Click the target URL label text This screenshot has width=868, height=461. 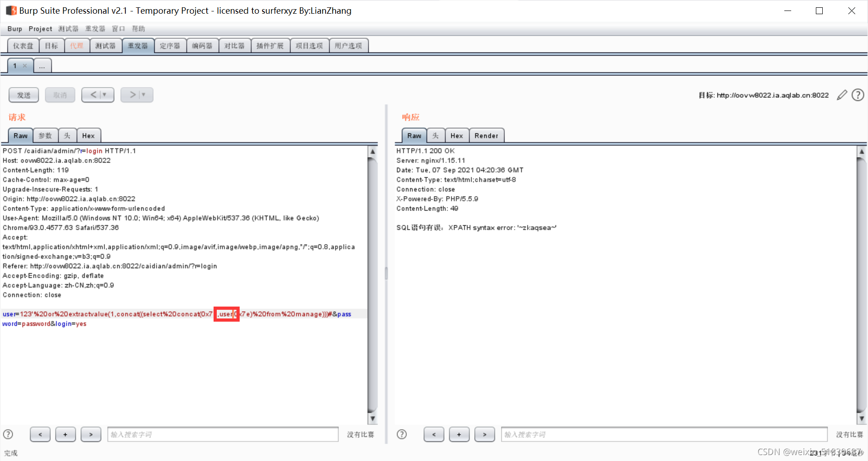tap(764, 95)
